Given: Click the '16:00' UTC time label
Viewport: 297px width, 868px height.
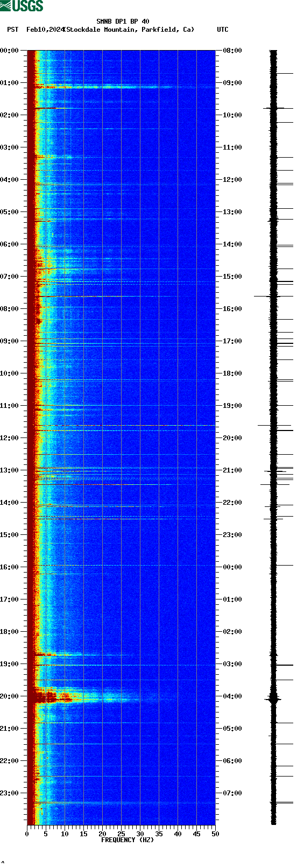Looking at the screenshot, I should click(x=232, y=309).
